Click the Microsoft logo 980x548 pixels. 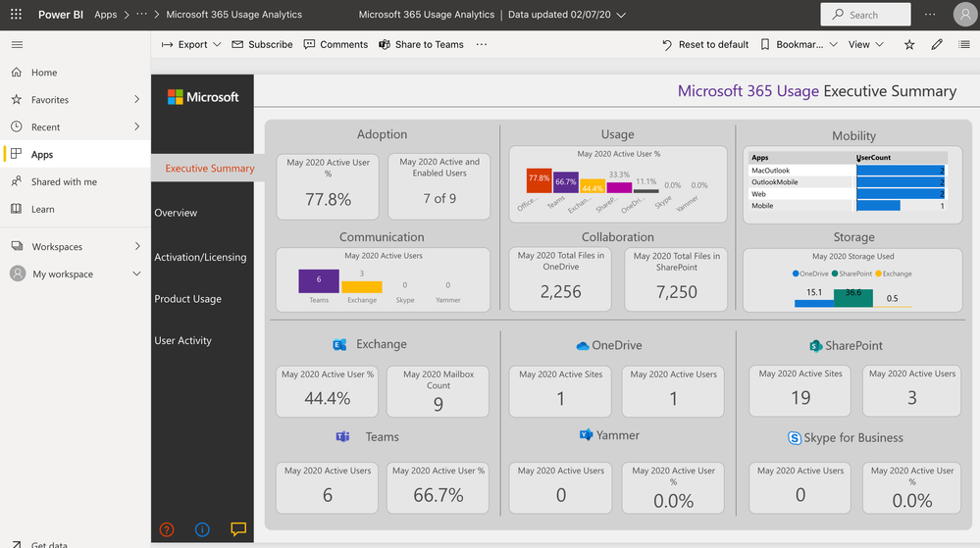coord(203,97)
